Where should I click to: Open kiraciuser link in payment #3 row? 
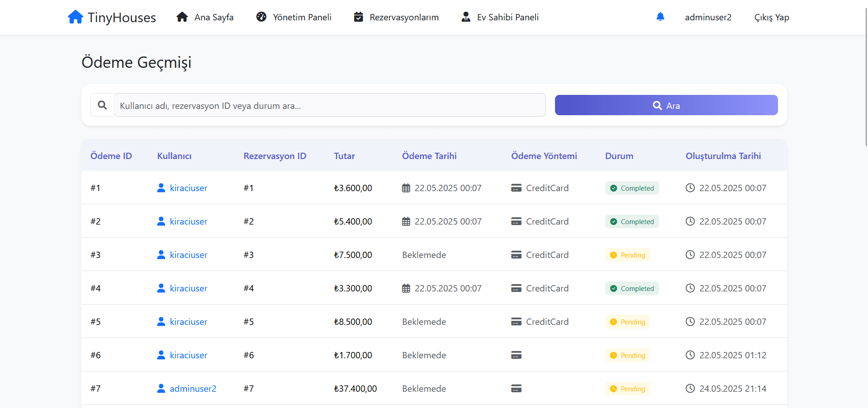[189, 255]
